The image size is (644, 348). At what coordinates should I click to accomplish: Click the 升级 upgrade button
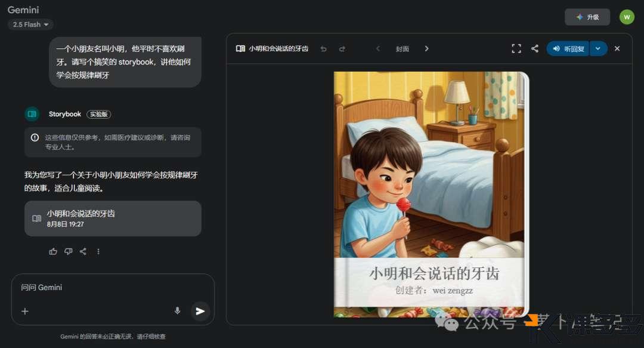coord(587,17)
